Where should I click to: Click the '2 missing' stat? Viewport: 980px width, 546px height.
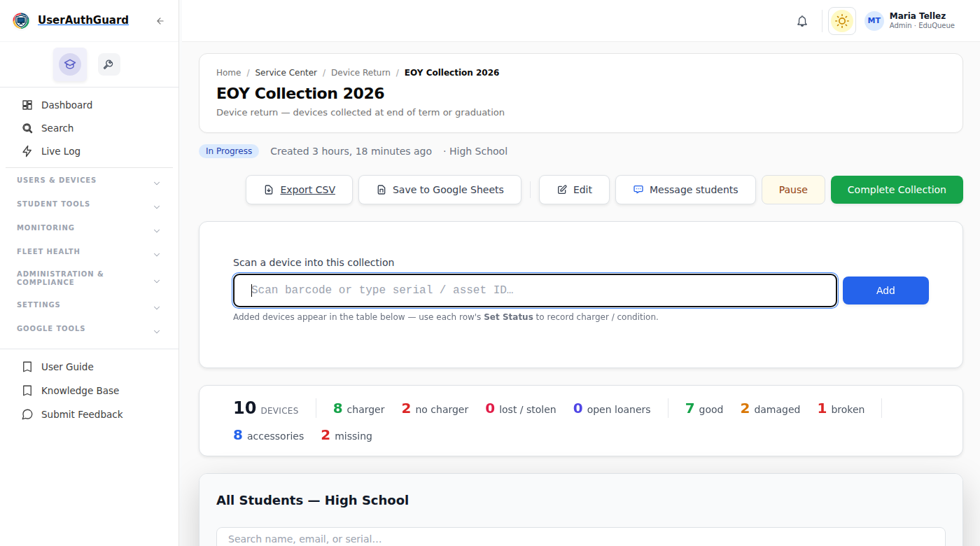point(346,435)
